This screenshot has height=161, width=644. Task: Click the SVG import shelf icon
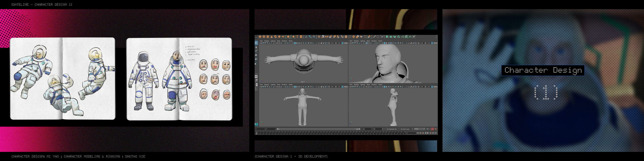point(301,36)
